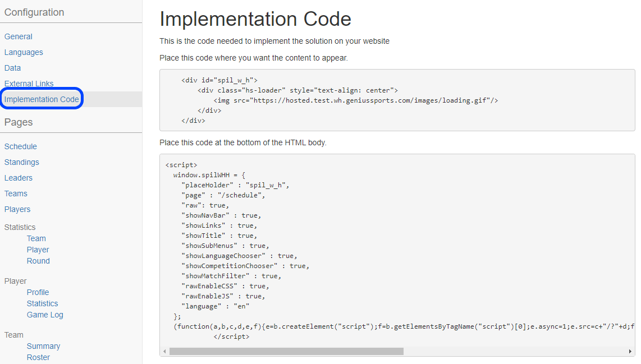Viewport: 641px width, 364px height.
Task: Click the '"showCompetitionChooser" : true' line
Action: point(245,266)
